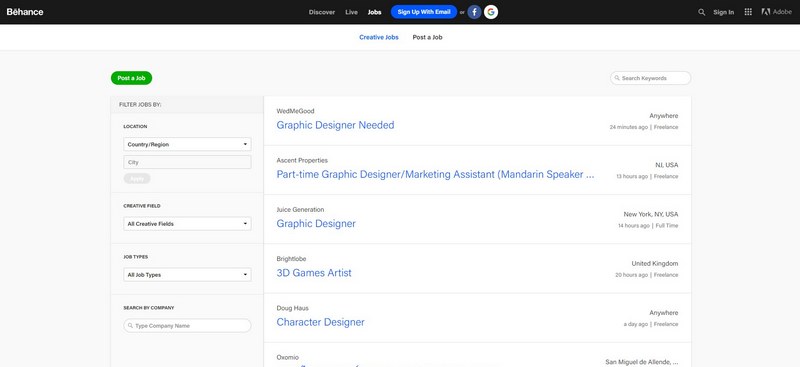Open the Jobs section
The height and width of the screenshot is (367, 800).
pyautogui.click(x=374, y=12)
